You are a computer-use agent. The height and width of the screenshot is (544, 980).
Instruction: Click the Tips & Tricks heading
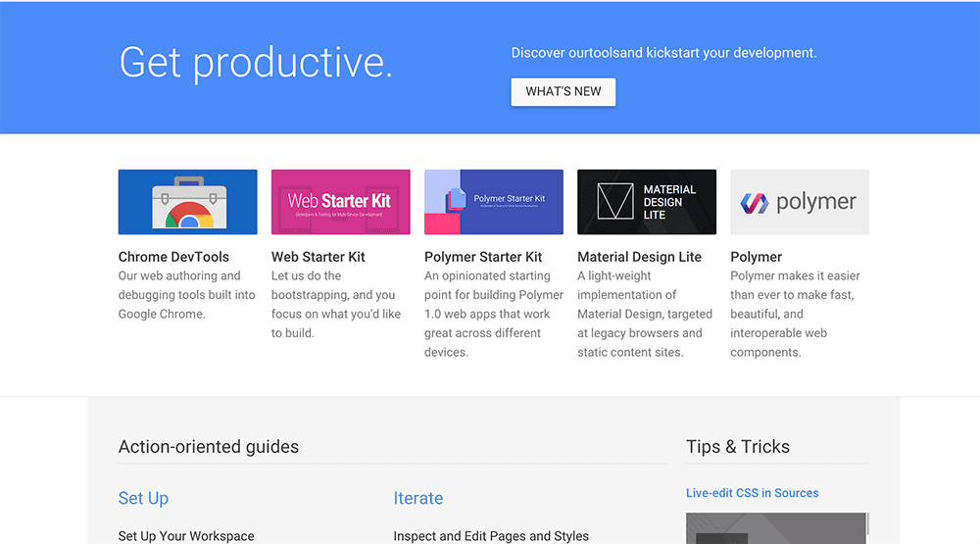coord(737,447)
